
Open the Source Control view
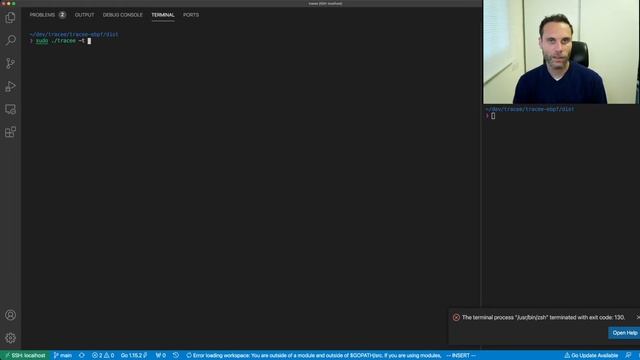coord(11,63)
